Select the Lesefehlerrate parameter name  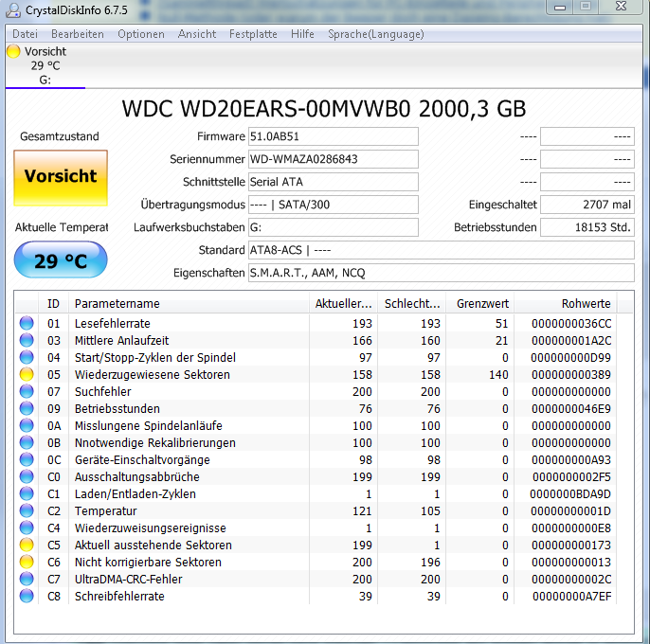pyautogui.click(x=113, y=323)
